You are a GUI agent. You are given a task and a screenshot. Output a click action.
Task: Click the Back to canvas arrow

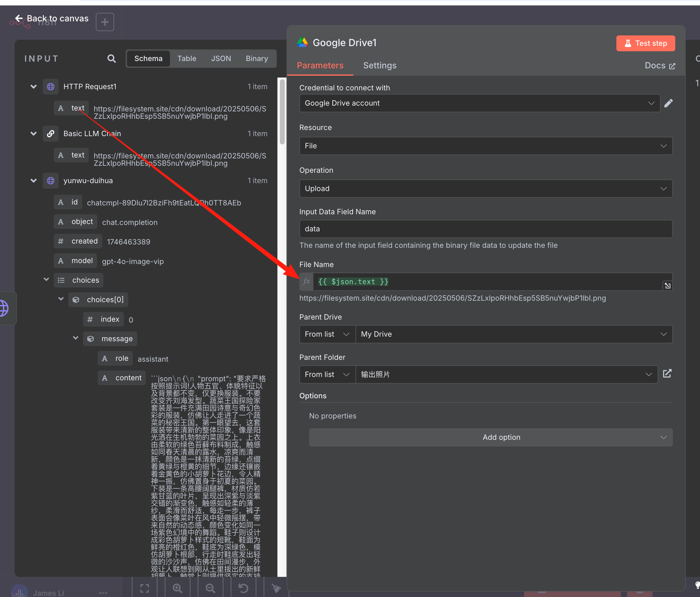coord(19,18)
